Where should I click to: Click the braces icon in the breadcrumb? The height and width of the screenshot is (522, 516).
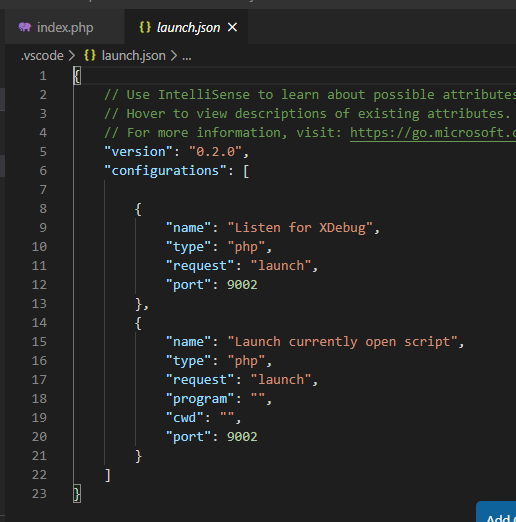tap(90, 55)
